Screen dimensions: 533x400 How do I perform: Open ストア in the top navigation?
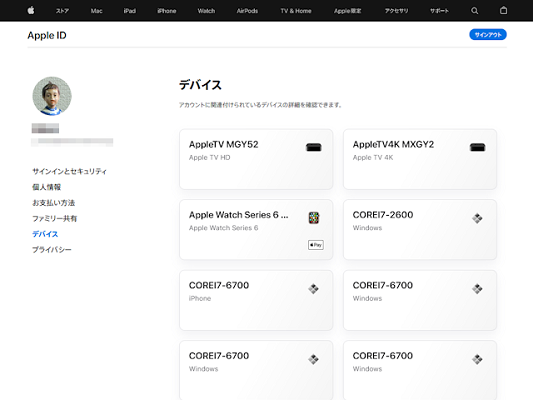[x=62, y=11]
